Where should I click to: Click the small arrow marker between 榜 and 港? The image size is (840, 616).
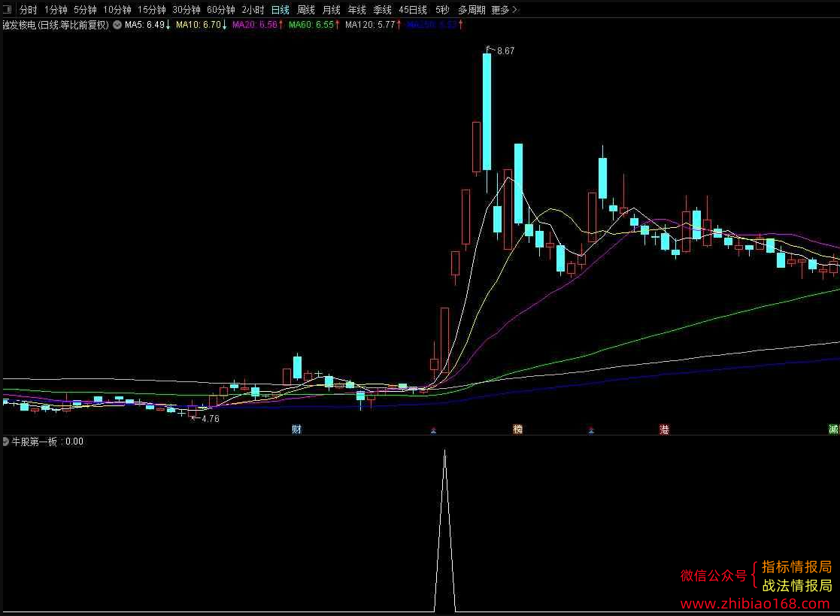(591, 430)
